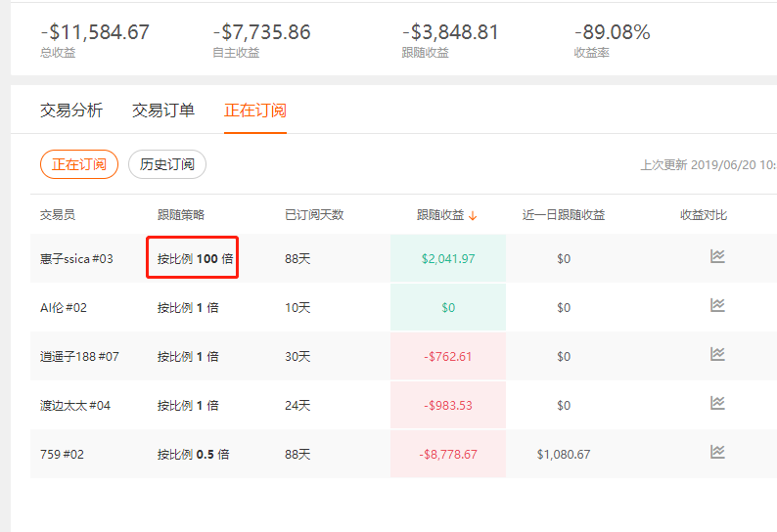The image size is (777, 532).
Task: Click the -89.08% 收益率 value
Action: 612,32
